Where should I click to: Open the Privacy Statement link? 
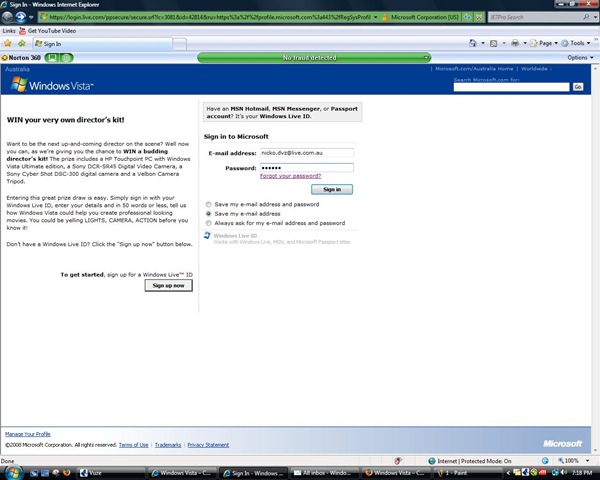coord(208,445)
